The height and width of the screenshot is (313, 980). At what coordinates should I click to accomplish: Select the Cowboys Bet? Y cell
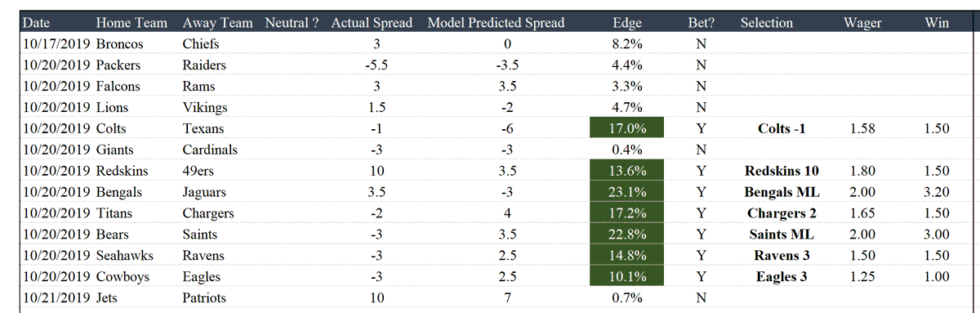[x=701, y=277]
